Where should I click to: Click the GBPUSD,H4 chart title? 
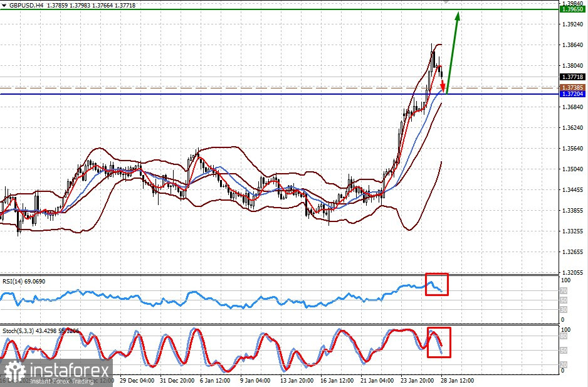pyautogui.click(x=26, y=6)
